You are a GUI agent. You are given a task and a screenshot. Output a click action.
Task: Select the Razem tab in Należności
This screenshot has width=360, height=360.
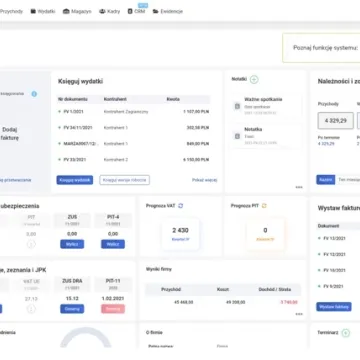tap(326, 180)
